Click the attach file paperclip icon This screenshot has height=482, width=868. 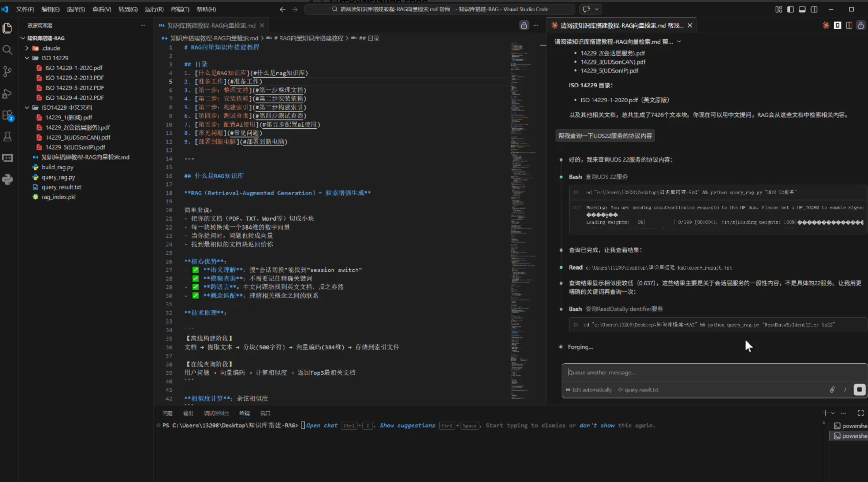(832, 390)
